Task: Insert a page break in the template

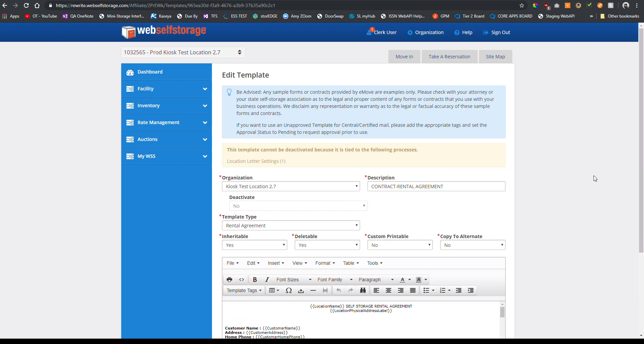Action: [x=325, y=290]
